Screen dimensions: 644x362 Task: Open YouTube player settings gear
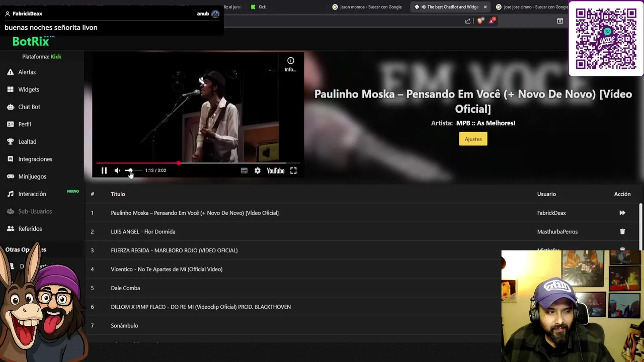pyautogui.click(x=258, y=170)
